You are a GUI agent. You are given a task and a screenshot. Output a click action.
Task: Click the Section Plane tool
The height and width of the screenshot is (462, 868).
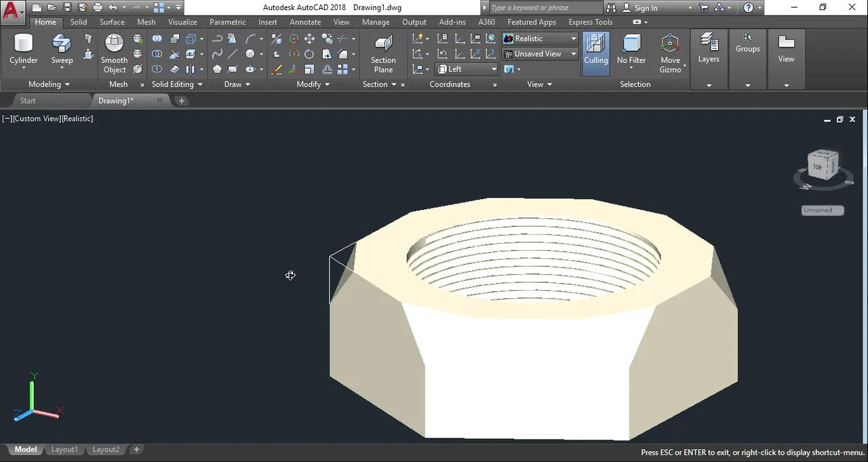click(x=383, y=54)
